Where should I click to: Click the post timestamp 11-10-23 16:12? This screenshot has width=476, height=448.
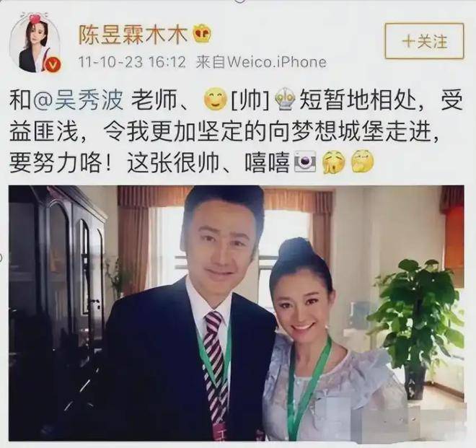coord(132,62)
